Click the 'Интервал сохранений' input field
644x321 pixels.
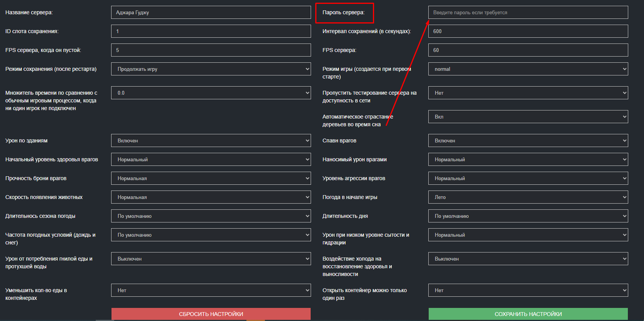click(528, 31)
